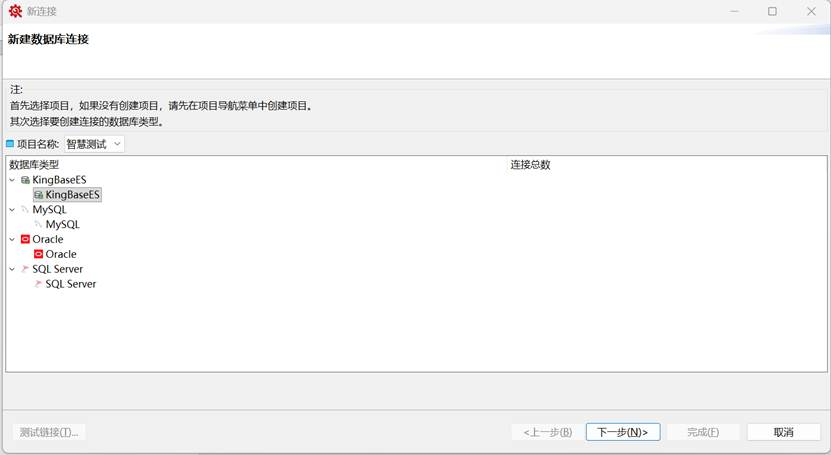Click the 下一步(N)> button

(x=622, y=432)
